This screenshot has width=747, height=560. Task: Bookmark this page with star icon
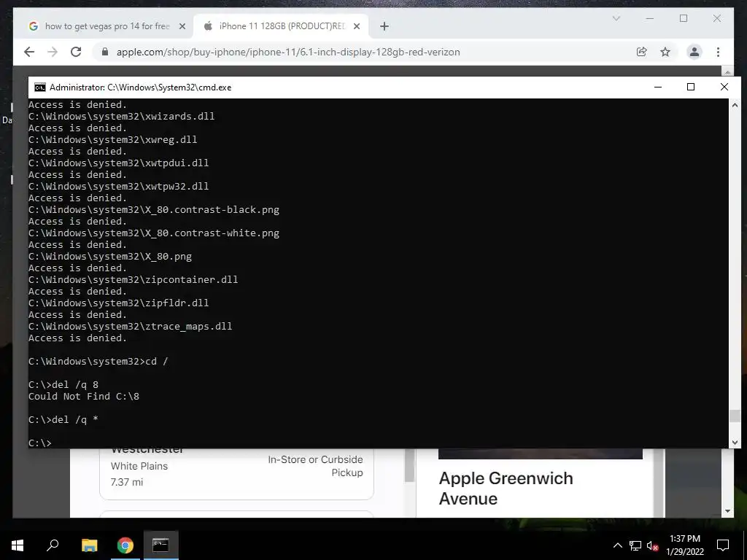pyautogui.click(x=665, y=52)
